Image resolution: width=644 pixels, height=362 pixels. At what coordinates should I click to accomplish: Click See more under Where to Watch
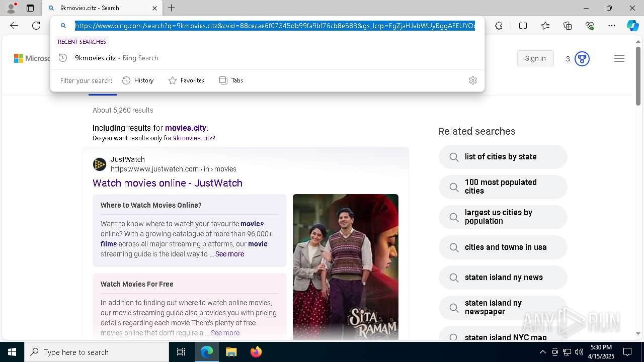tap(229, 254)
